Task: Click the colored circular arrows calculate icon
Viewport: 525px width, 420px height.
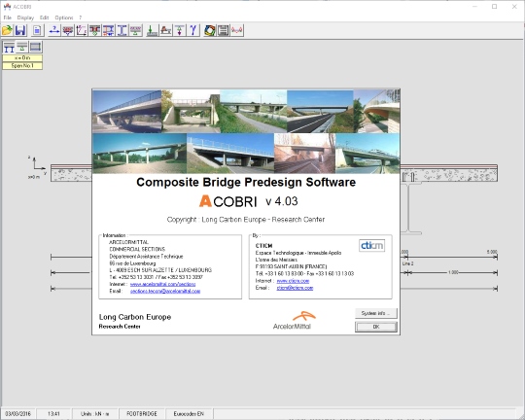Action: click(x=210, y=30)
